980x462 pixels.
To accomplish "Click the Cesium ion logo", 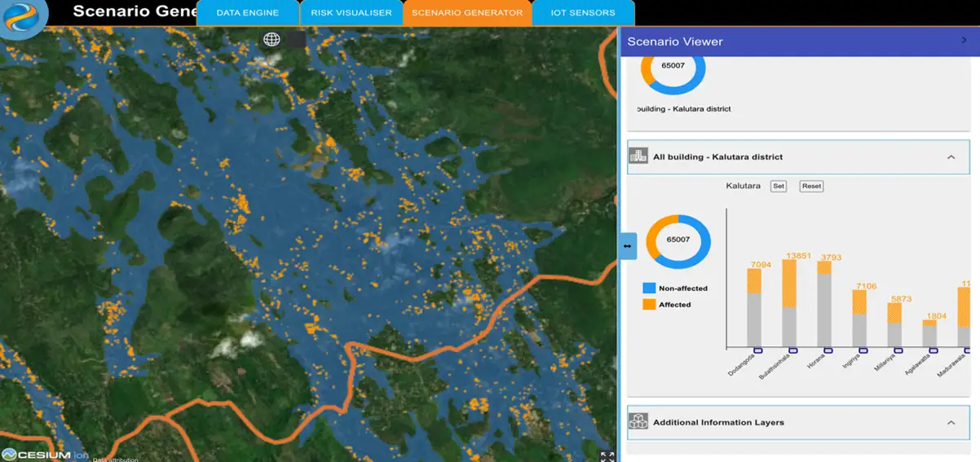I will pyautogui.click(x=45, y=455).
